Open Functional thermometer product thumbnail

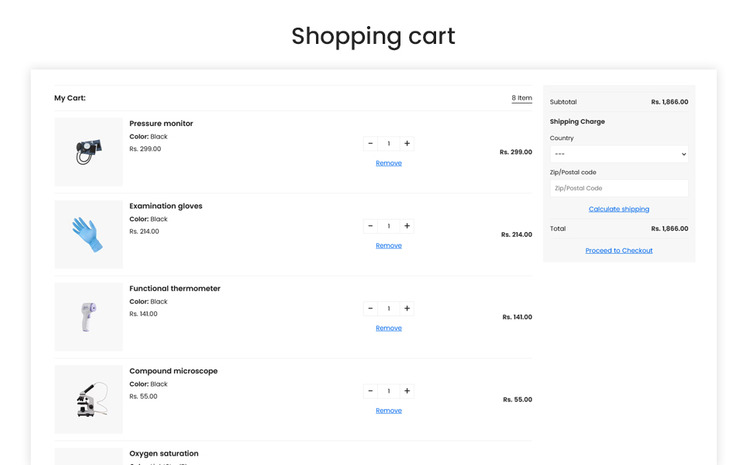(89, 317)
